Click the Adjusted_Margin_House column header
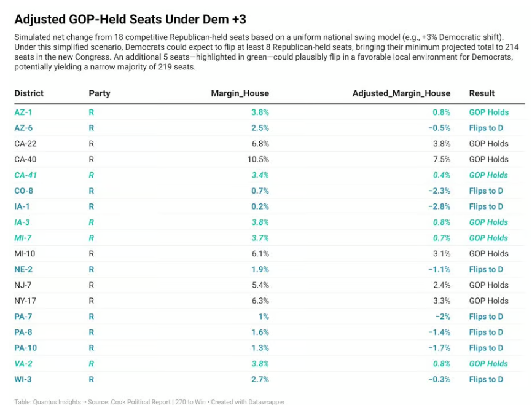 [x=401, y=93]
